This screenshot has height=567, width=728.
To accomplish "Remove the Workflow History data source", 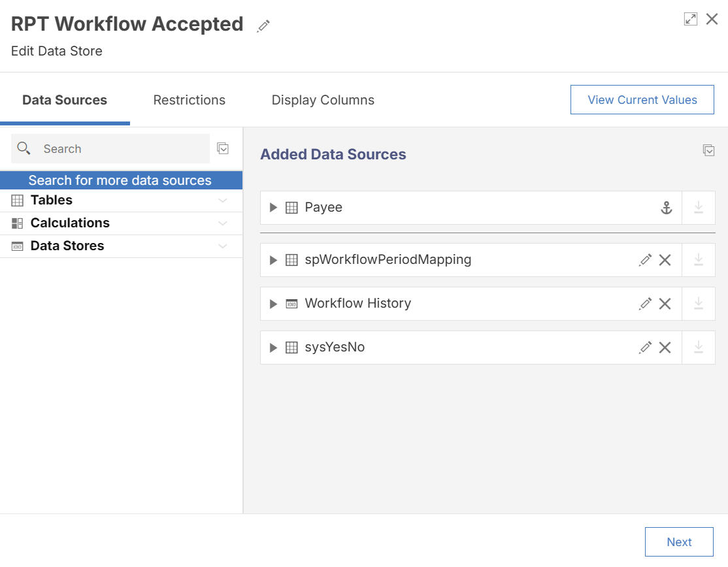I will 665,304.
